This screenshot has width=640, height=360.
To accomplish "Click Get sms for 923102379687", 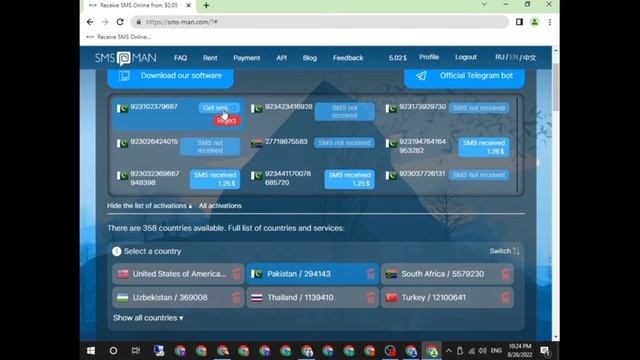I will pos(219,108).
